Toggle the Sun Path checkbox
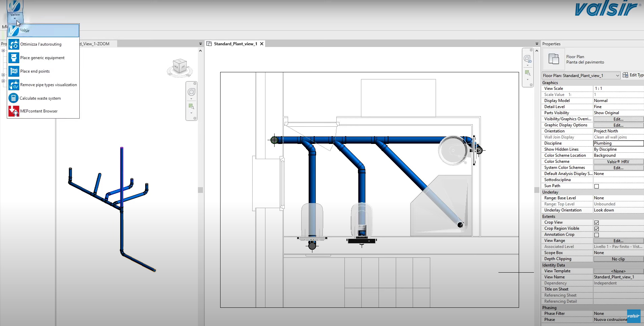This screenshot has height=326, width=644. (x=597, y=186)
